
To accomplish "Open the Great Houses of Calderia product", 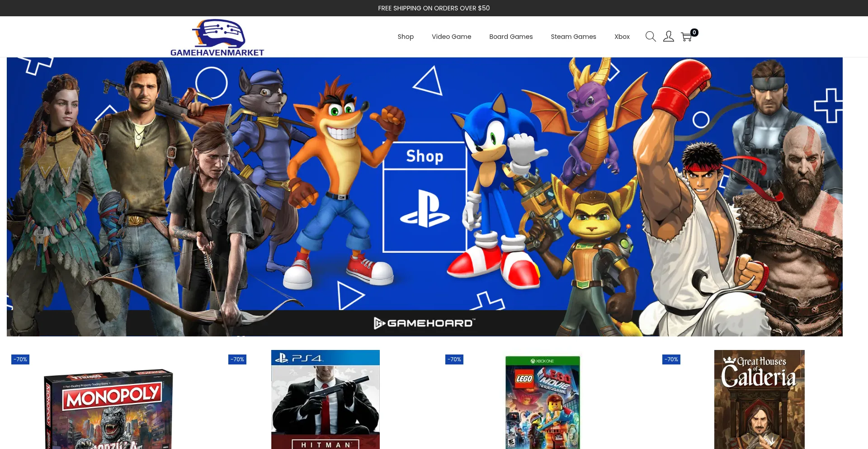I will pyautogui.click(x=759, y=399).
